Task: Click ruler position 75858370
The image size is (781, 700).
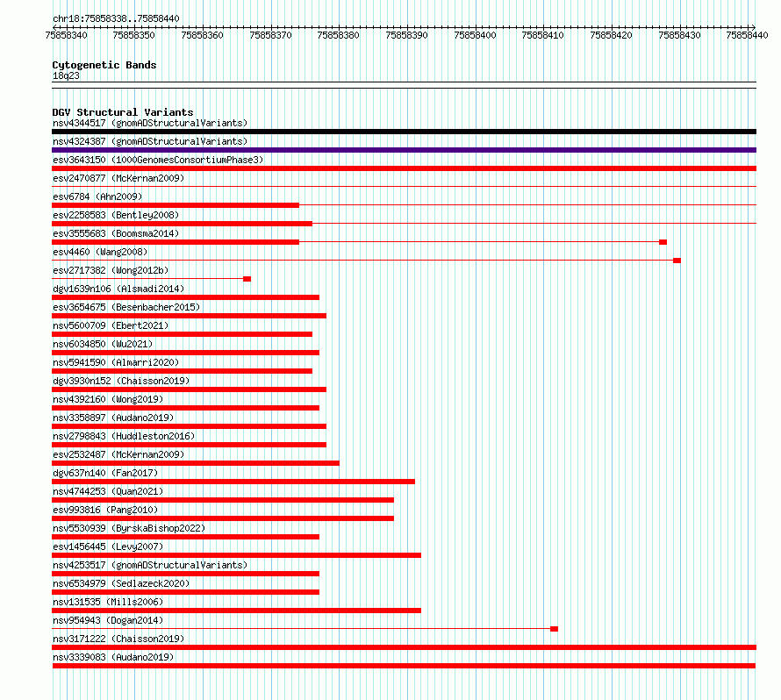Action: pos(270,35)
